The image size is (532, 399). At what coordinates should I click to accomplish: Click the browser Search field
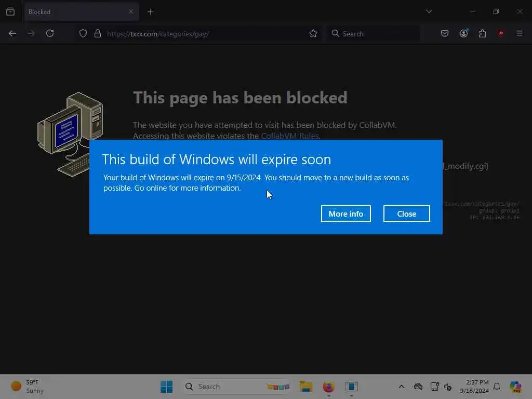point(373,34)
